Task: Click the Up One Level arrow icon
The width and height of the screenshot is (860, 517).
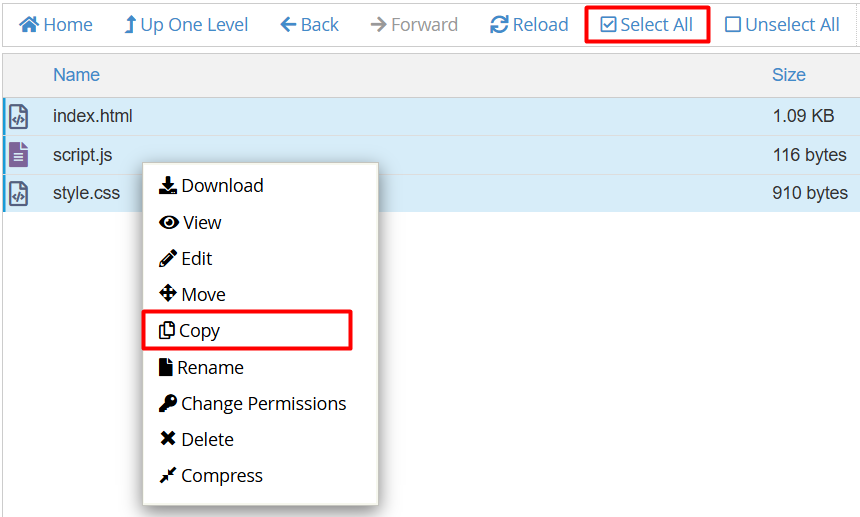Action: [x=130, y=24]
